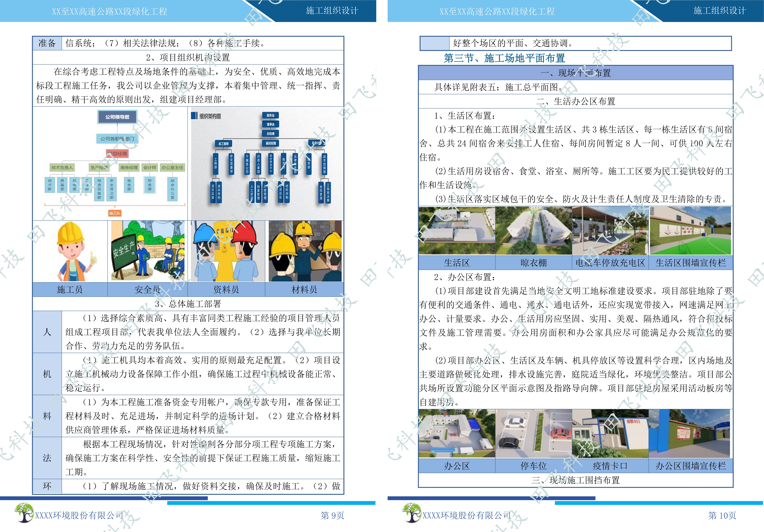Click the 施工员 caption cell

click(x=70, y=290)
